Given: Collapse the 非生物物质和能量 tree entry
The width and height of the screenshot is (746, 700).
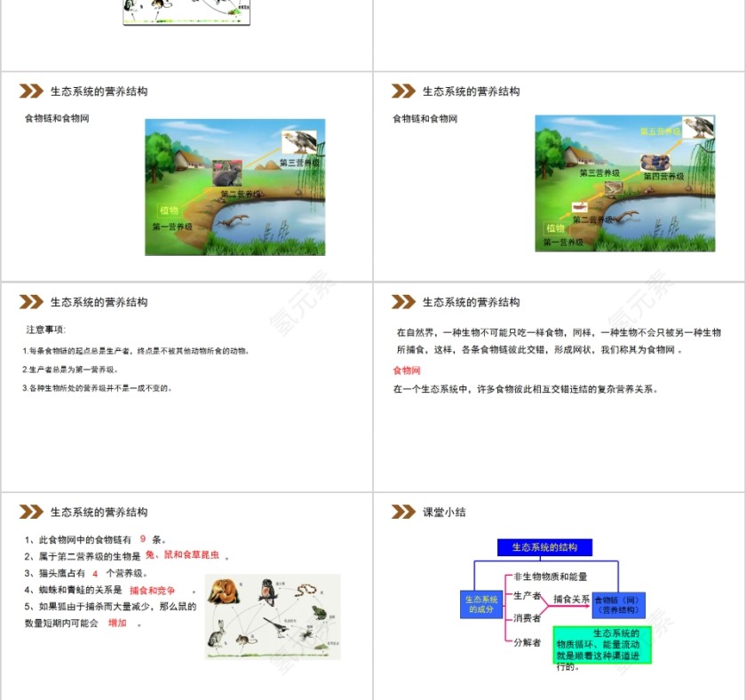Looking at the screenshot, I should coord(552,577).
